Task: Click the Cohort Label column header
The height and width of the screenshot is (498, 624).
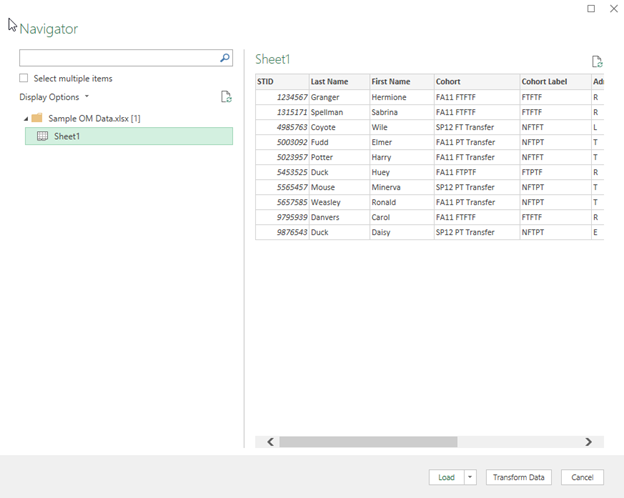Action: tap(556, 82)
